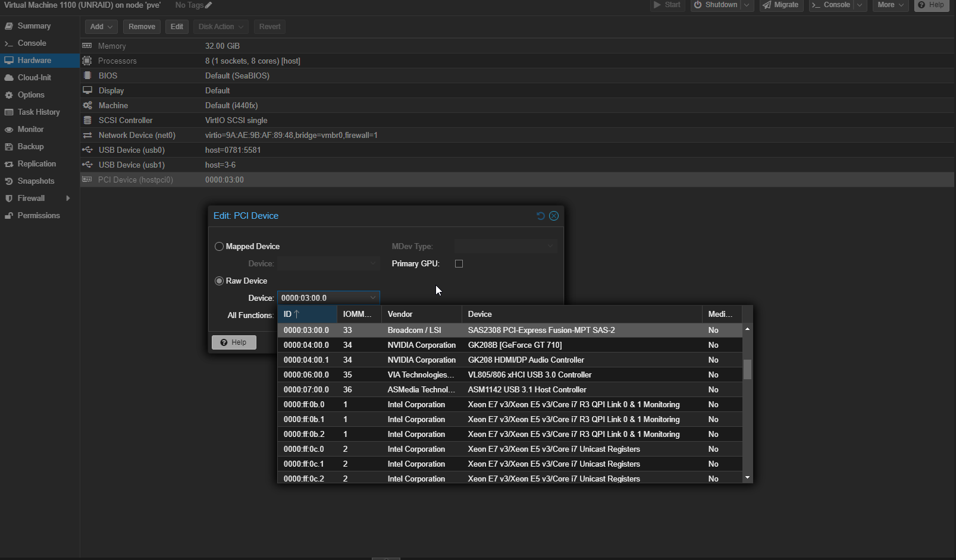Select device 0000:ff:0b.0 row
Screen dimensions: 956x560
[x=510, y=404]
